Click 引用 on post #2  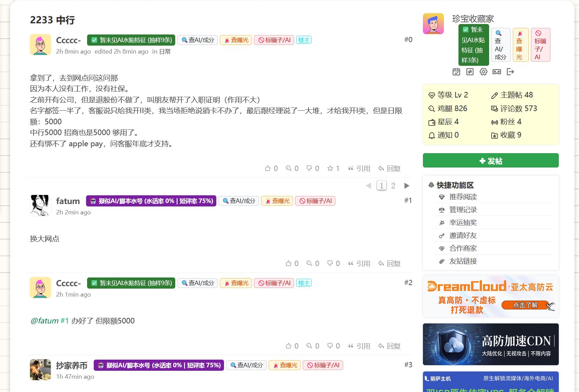point(359,346)
